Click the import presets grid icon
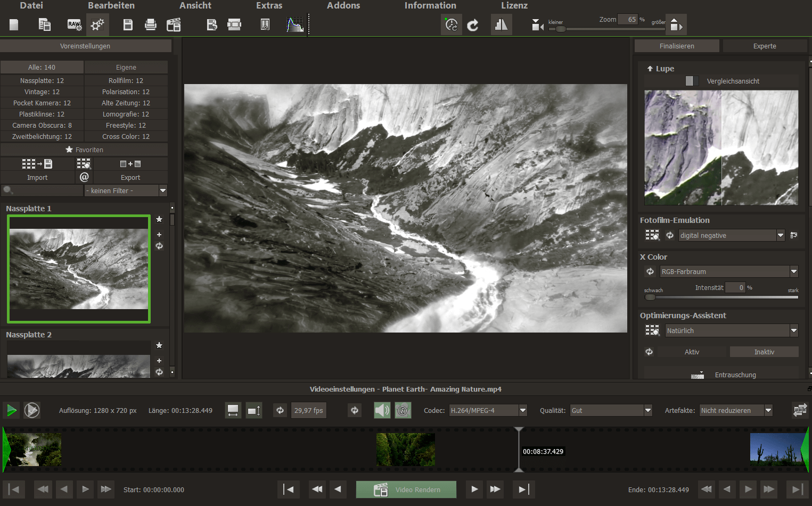Image resolution: width=812 pixels, height=506 pixels. [37, 164]
